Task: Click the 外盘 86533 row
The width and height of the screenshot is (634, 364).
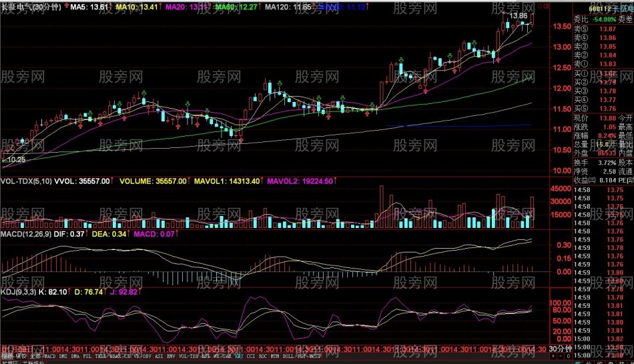Action: tap(595, 153)
